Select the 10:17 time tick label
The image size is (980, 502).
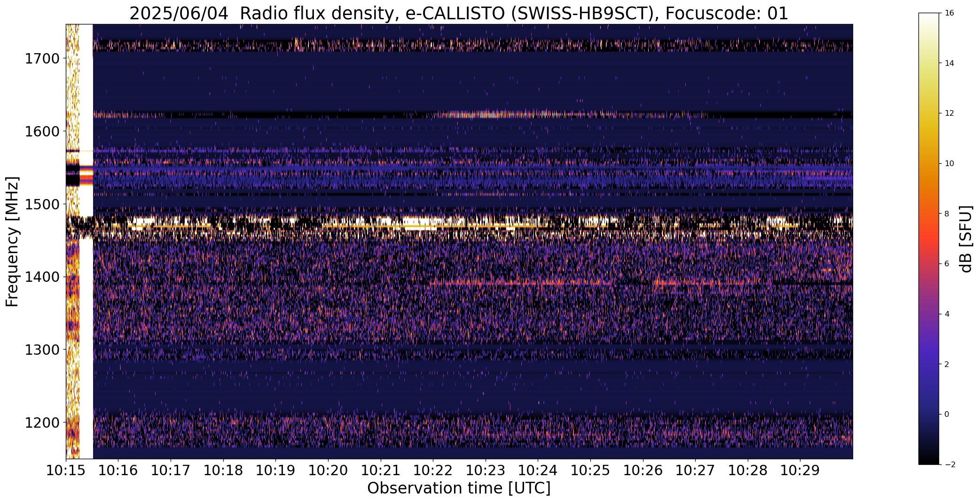(x=171, y=470)
